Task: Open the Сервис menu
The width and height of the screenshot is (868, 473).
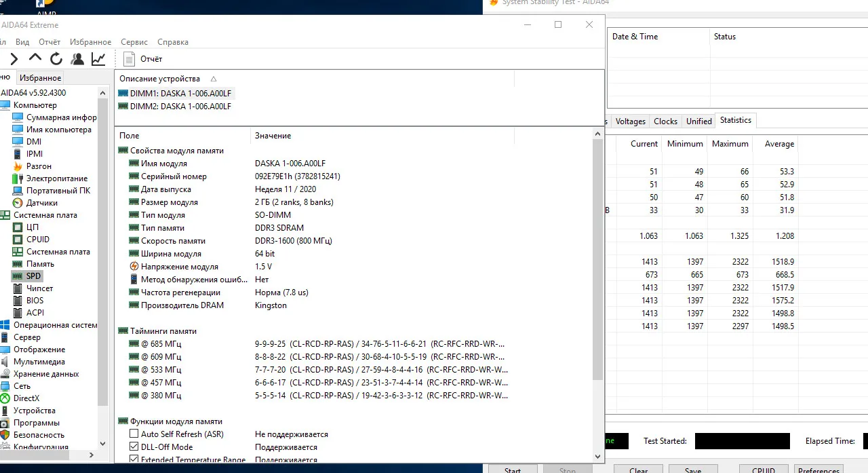Action: 134,42
